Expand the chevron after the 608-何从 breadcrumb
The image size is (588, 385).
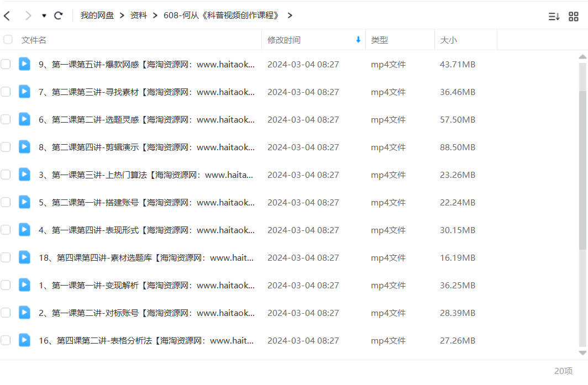290,15
